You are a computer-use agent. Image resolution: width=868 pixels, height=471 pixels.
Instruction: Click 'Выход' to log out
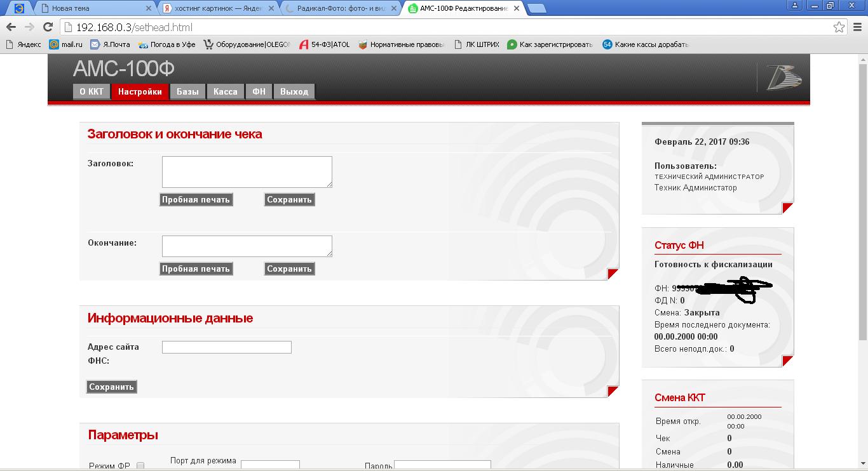(x=294, y=91)
